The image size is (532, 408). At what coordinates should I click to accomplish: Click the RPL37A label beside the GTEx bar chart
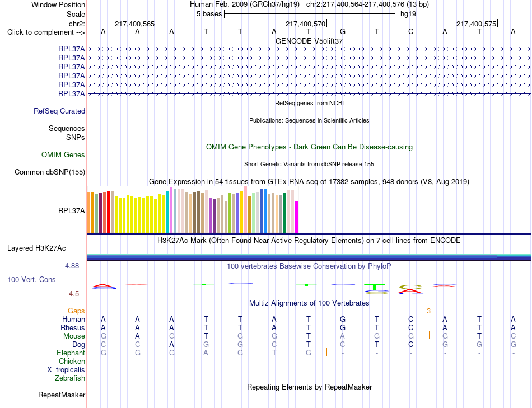[72, 210]
